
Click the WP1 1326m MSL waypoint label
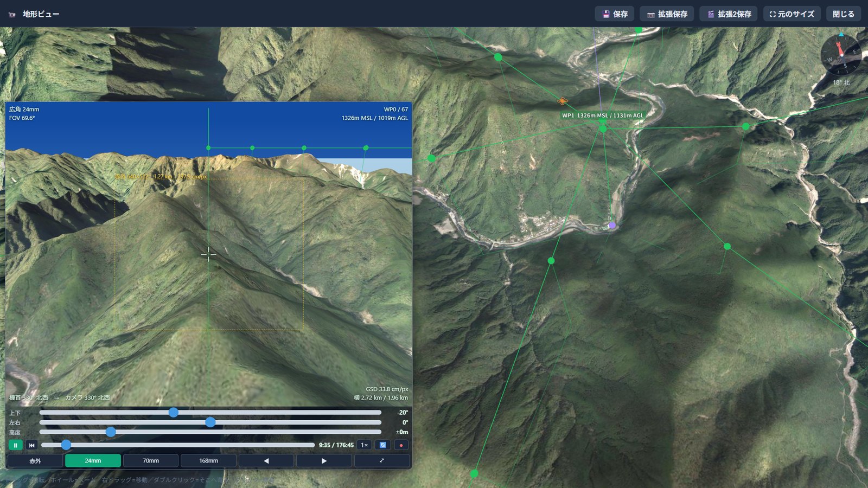click(x=602, y=115)
